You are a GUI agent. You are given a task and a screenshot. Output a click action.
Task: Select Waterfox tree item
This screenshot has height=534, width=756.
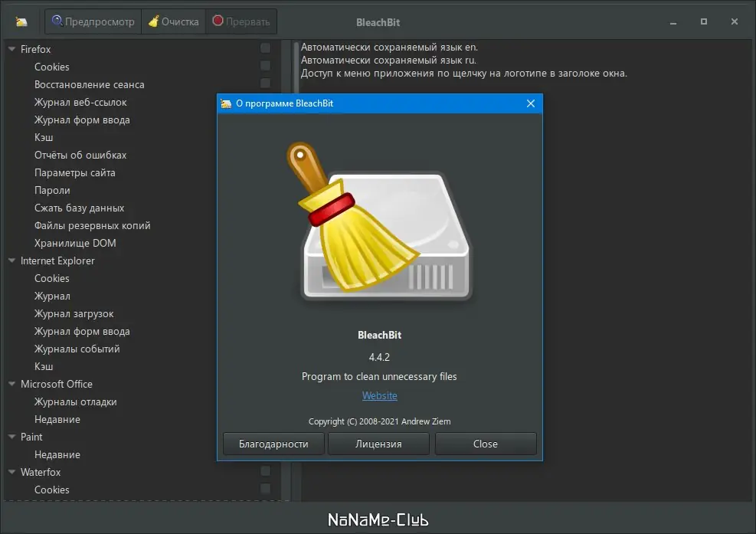pos(41,472)
